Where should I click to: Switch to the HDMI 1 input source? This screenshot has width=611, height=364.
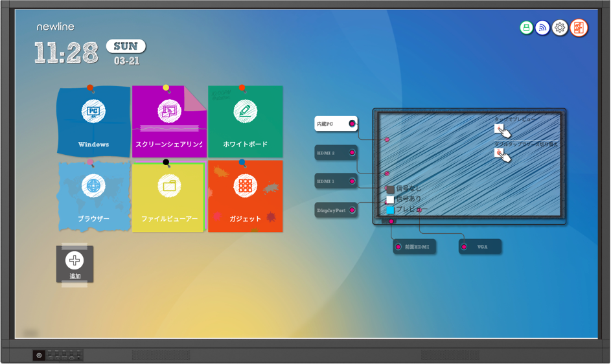coord(336,181)
